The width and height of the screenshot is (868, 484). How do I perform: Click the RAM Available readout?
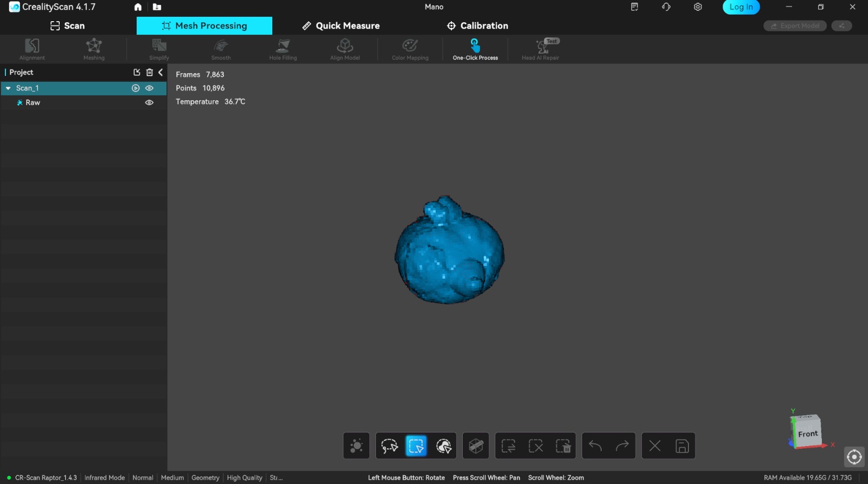click(808, 477)
